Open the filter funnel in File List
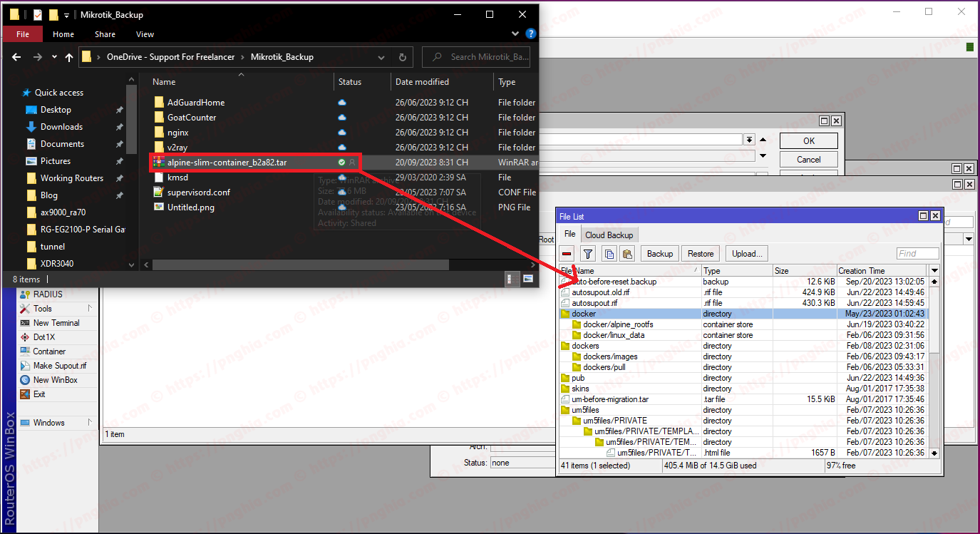 (588, 253)
